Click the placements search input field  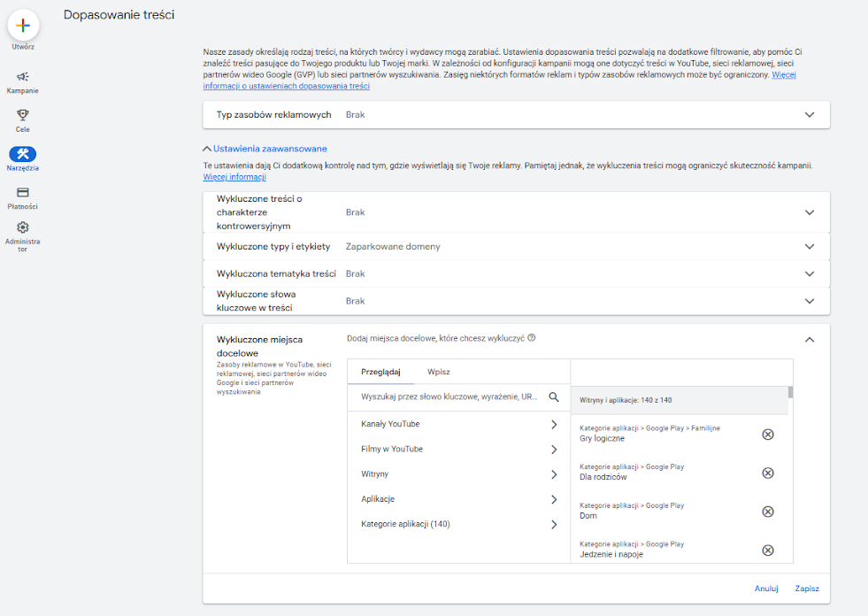point(449,397)
